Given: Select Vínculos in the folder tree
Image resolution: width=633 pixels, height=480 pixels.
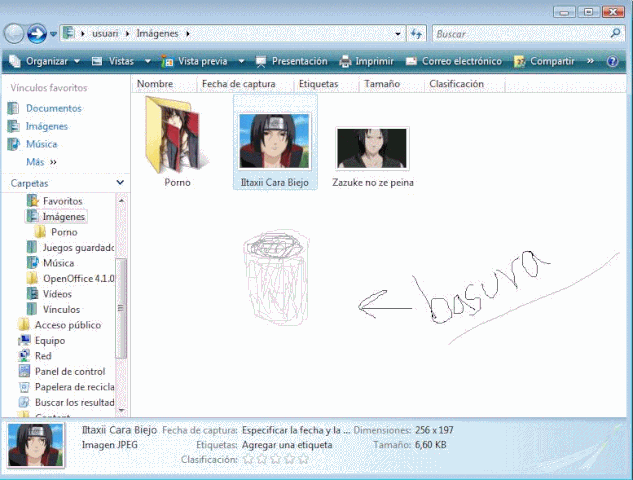Looking at the screenshot, I should pyautogui.click(x=54, y=309).
